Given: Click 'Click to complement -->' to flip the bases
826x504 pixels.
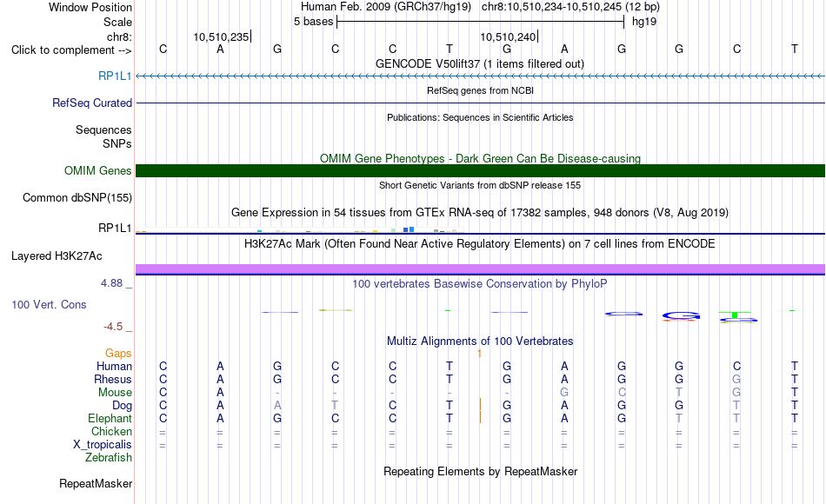Looking at the screenshot, I should click(x=71, y=50).
